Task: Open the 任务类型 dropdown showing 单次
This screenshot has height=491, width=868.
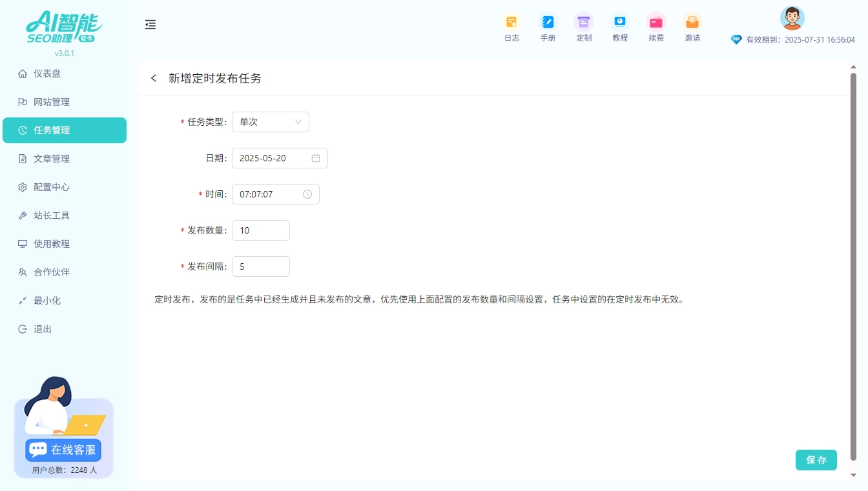Action: pyautogui.click(x=270, y=121)
